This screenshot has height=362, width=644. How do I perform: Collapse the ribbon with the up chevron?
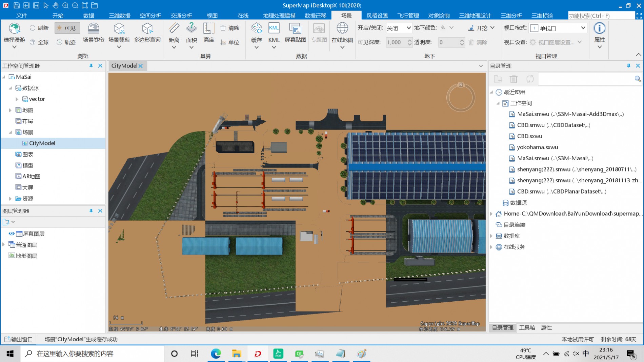point(638,55)
